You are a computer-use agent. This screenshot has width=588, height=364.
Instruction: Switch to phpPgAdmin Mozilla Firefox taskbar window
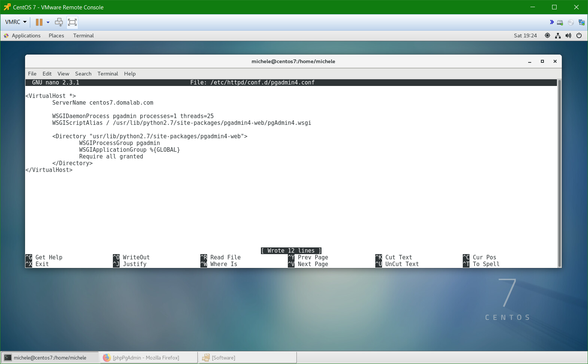coord(148,358)
